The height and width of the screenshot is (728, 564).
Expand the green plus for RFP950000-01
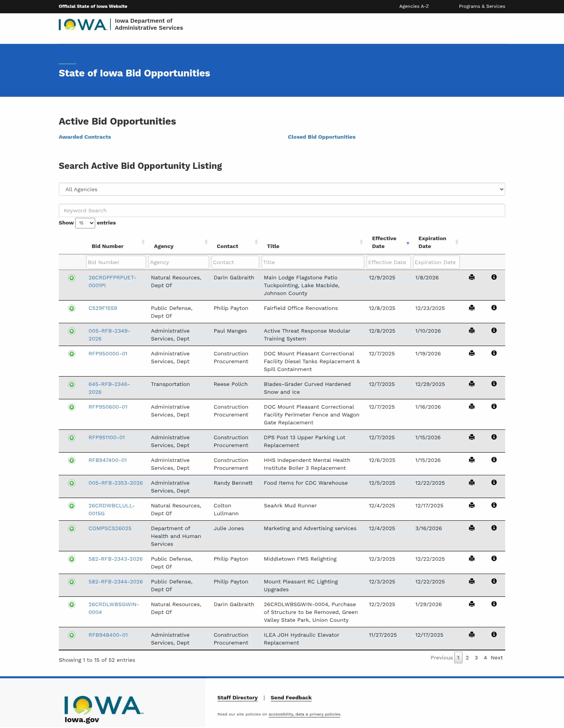pos(72,354)
